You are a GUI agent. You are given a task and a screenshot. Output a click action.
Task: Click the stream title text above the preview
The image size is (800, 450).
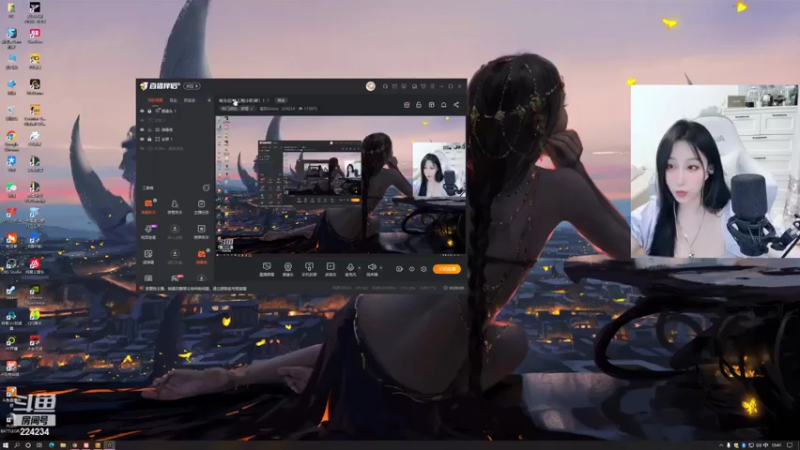point(244,101)
